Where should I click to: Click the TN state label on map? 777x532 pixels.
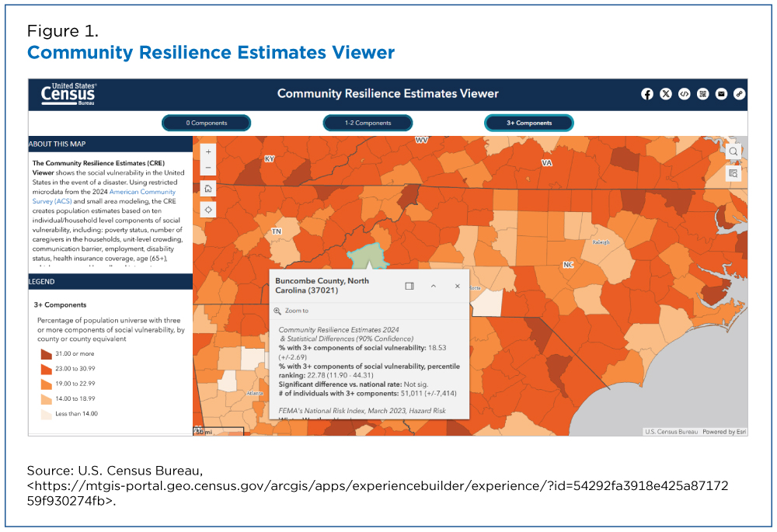(277, 231)
